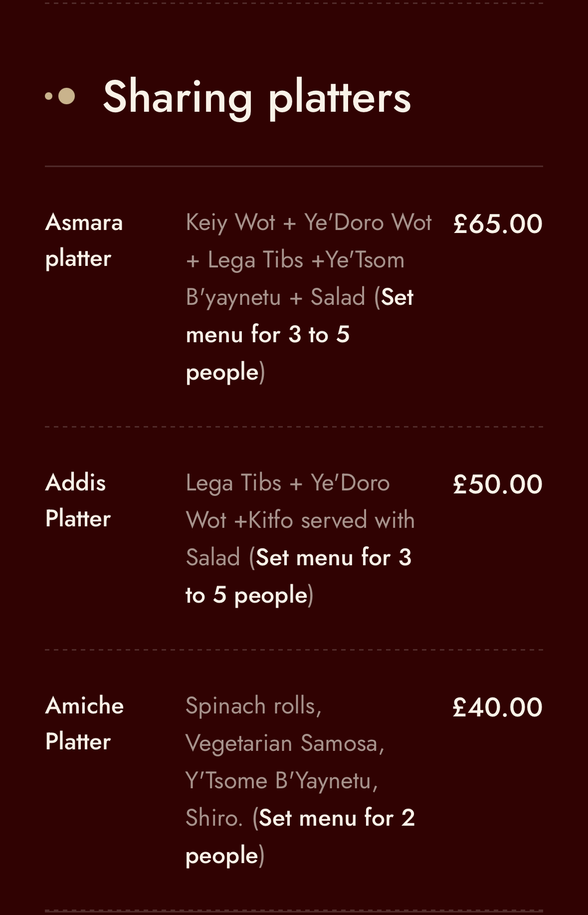
Task: Click the Keiy Wot + Ye'Doro Wot text
Action: pyautogui.click(x=308, y=223)
